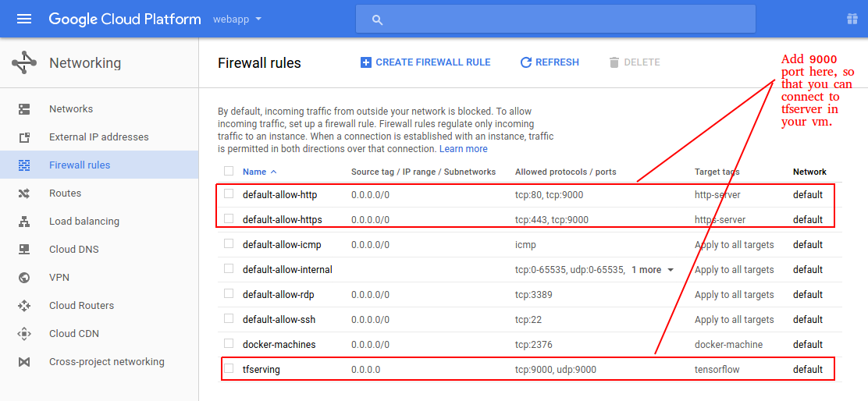Click the Delete trash icon
Screen dimensions: 868x401
click(614, 62)
